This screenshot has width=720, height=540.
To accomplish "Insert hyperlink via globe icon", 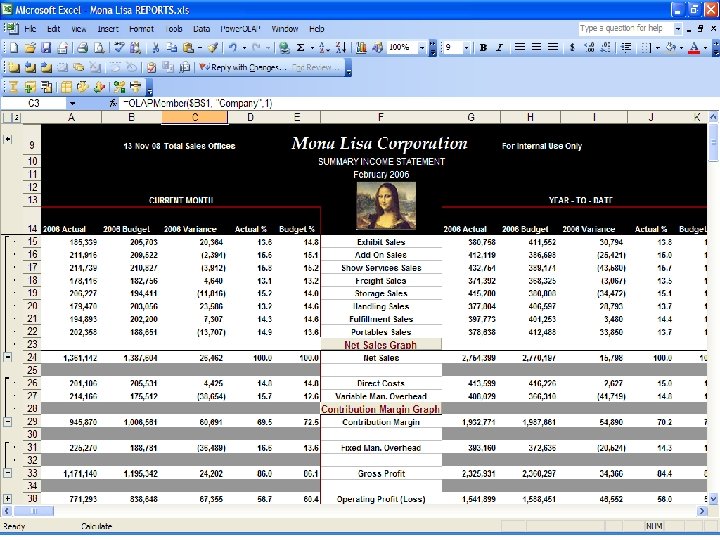I will 284,47.
